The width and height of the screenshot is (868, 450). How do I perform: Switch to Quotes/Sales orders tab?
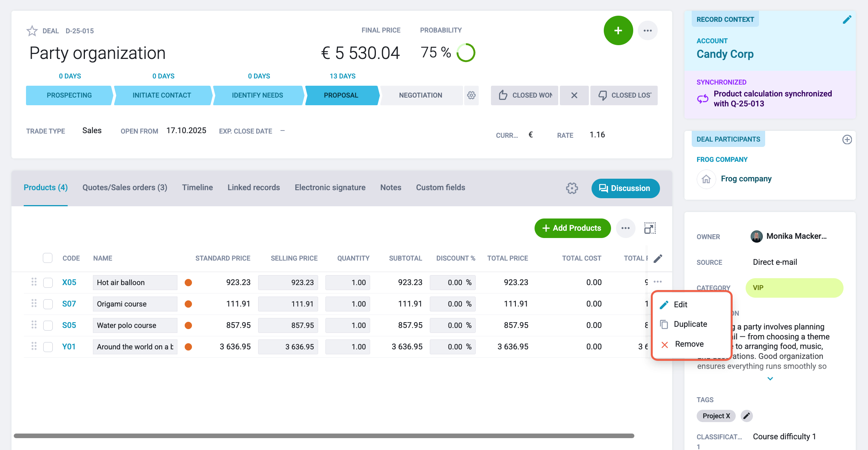click(x=125, y=187)
